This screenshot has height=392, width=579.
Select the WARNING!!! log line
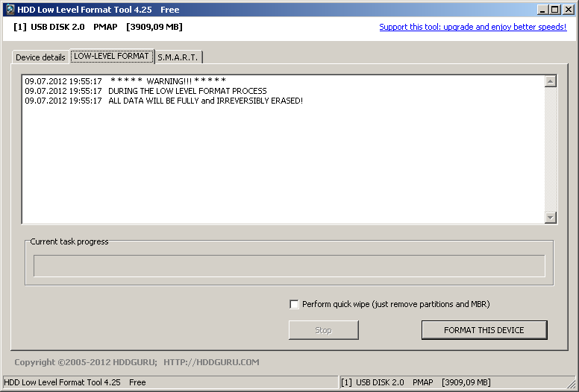point(168,81)
